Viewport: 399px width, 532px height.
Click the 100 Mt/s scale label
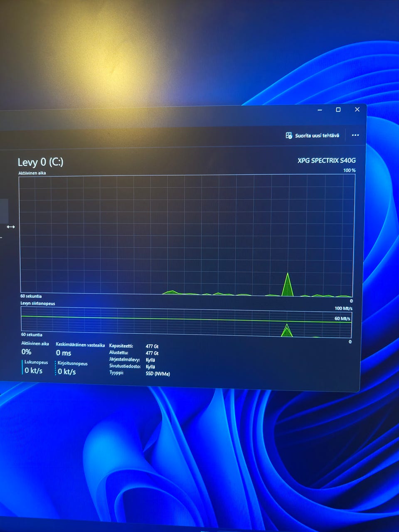coord(343,308)
